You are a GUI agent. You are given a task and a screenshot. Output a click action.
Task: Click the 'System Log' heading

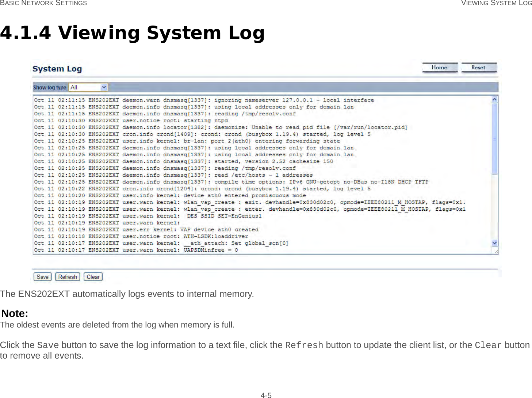point(57,69)
